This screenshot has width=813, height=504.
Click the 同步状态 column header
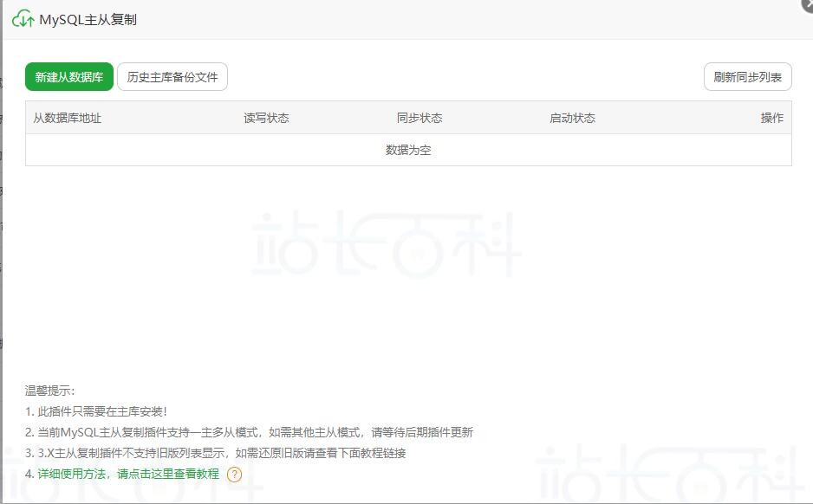[420, 118]
